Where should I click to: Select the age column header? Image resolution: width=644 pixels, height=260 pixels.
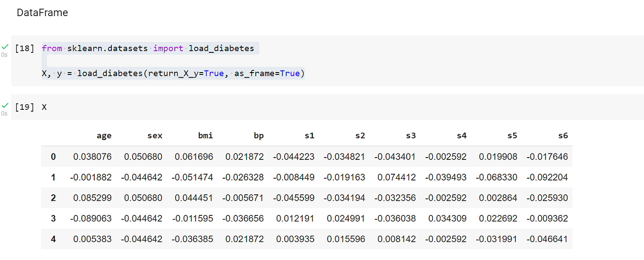104,136
